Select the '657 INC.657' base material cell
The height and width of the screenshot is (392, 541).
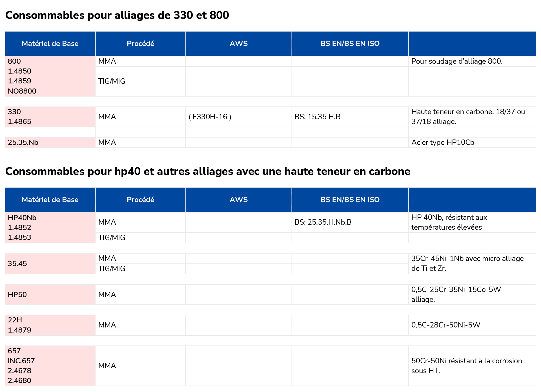50,366
